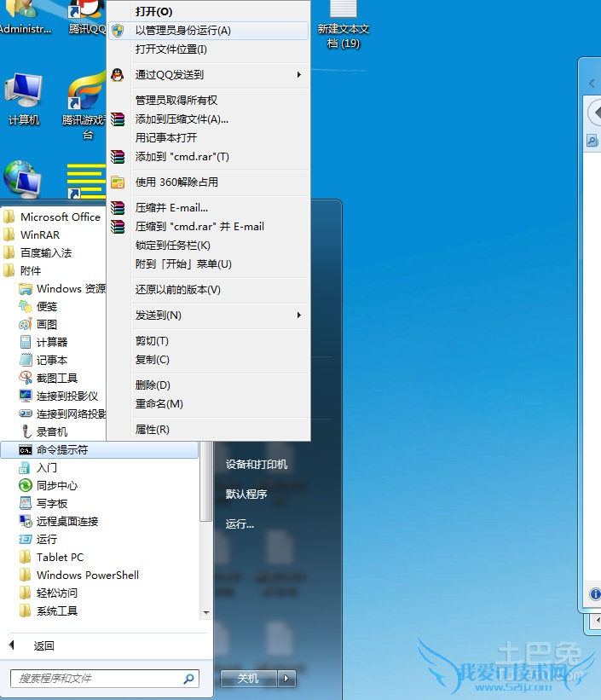Choose 附到「开始」菜单(U)
The width and height of the screenshot is (601, 700).
click(209, 263)
